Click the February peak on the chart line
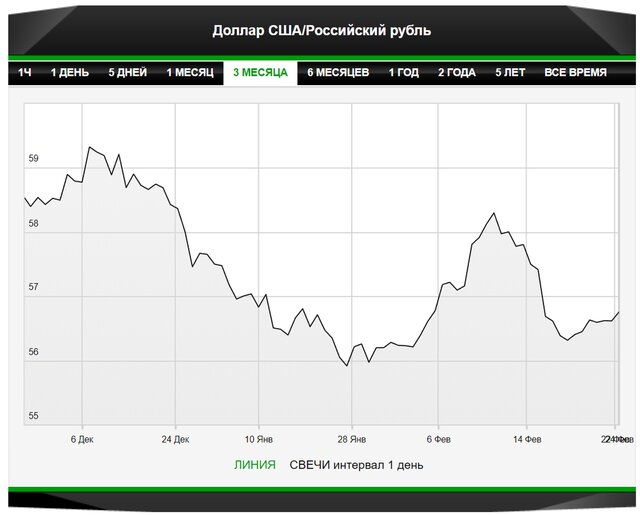This screenshot has width=640, height=515. point(494,213)
